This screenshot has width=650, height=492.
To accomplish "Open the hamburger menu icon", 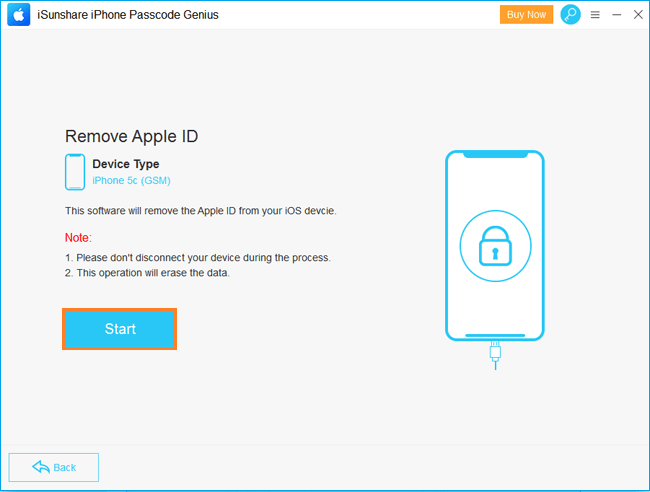I will click(595, 15).
